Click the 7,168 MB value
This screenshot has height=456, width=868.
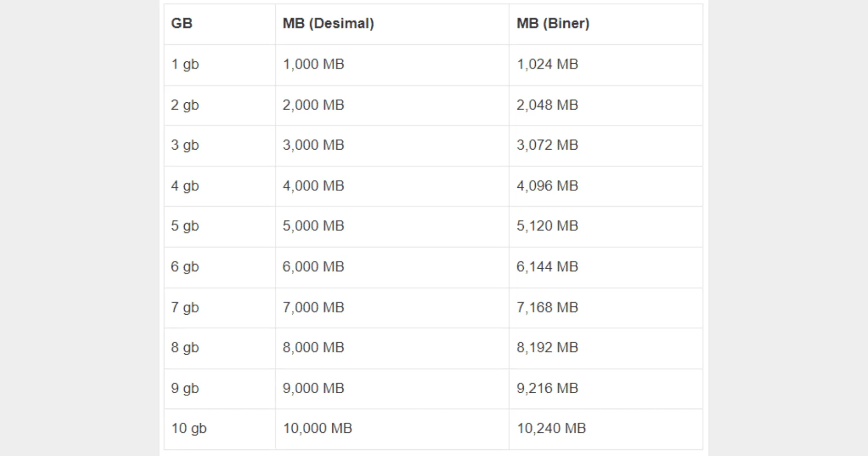click(x=547, y=307)
